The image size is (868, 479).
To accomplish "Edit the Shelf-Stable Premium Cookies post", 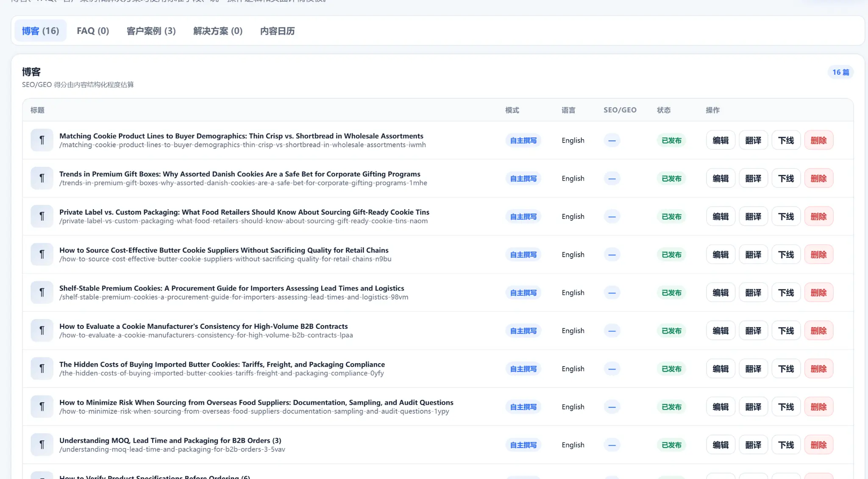I will (x=721, y=292).
